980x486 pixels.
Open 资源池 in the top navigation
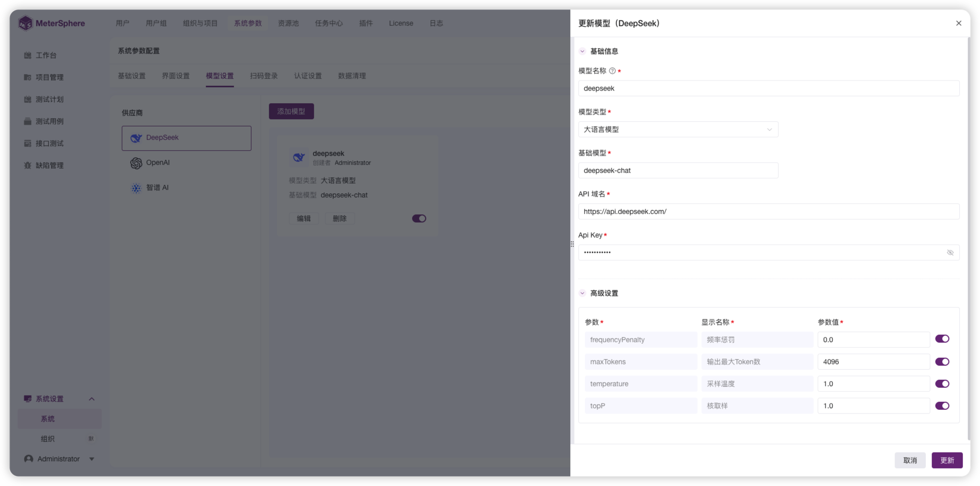pos(288,23)
